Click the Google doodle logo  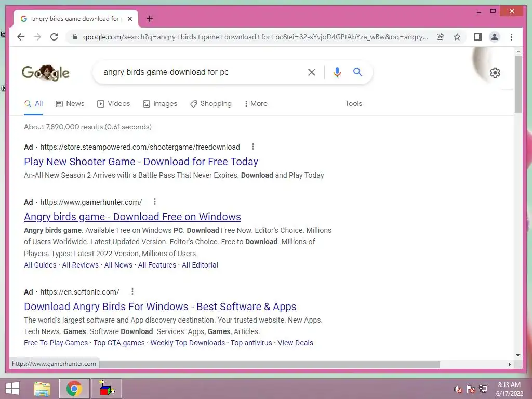(46, 72)
